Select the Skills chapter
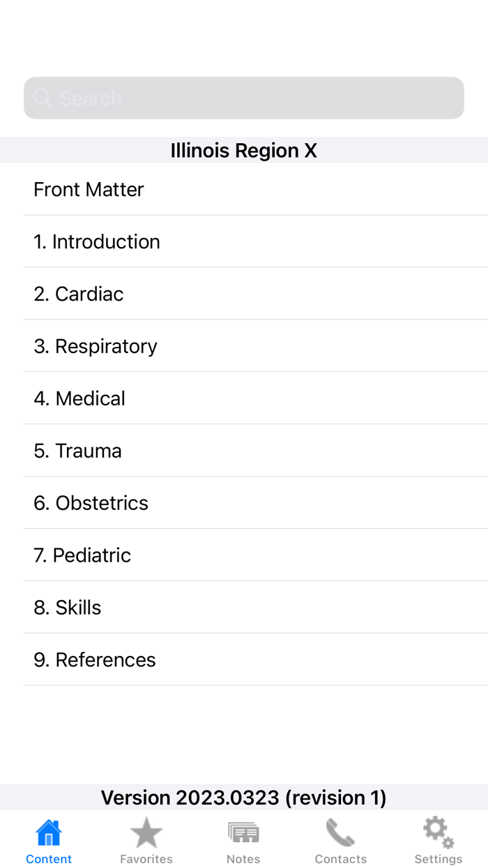Image resolution: width=488 pixels, height=868 pixels. pyautogui.click(x=67, y=607)
